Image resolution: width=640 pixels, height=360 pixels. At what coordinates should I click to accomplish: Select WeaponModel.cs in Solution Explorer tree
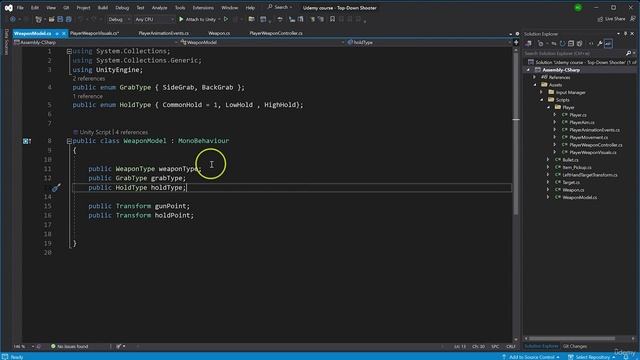tap(580, 198)
